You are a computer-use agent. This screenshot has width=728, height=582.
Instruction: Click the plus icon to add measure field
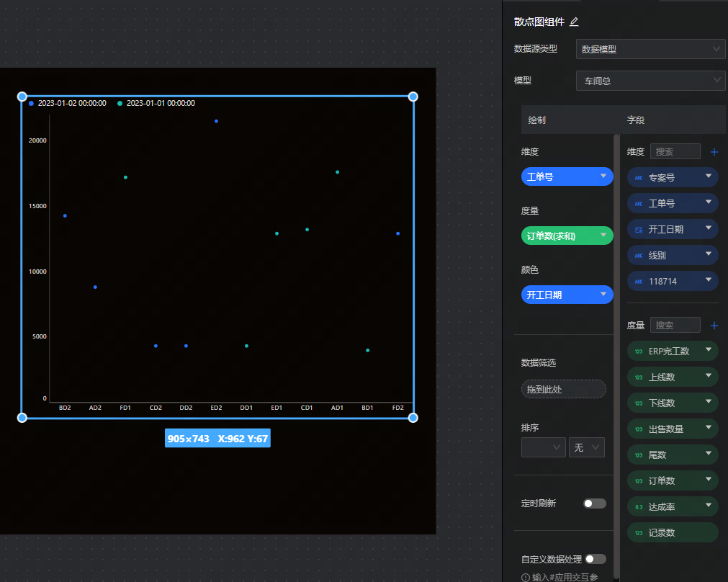(714, 326)
